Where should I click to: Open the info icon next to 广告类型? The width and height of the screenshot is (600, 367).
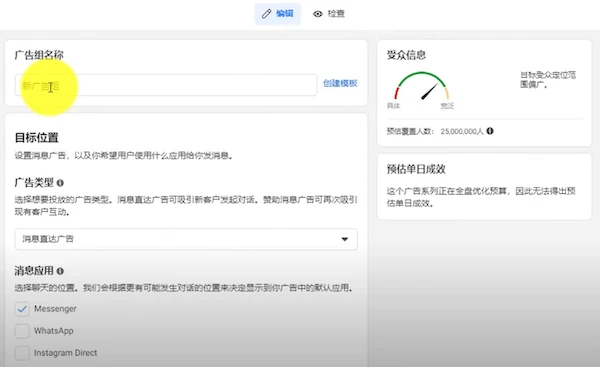(x=60, y=183)
